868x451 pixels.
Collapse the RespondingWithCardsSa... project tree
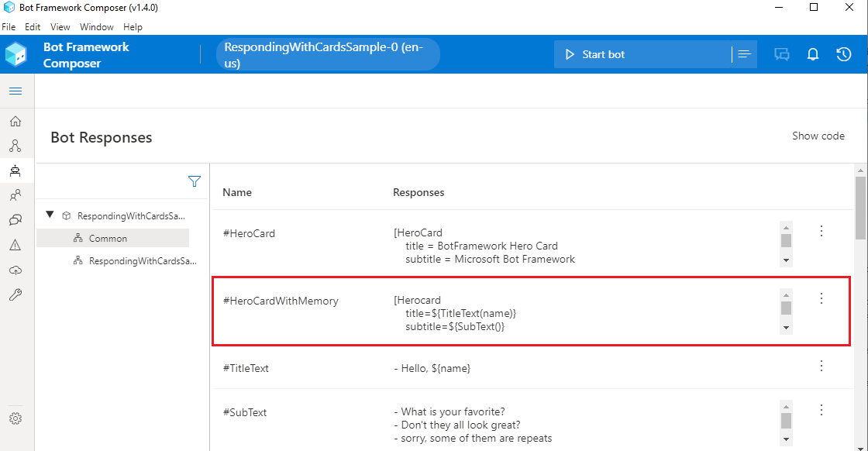[50, 215]
